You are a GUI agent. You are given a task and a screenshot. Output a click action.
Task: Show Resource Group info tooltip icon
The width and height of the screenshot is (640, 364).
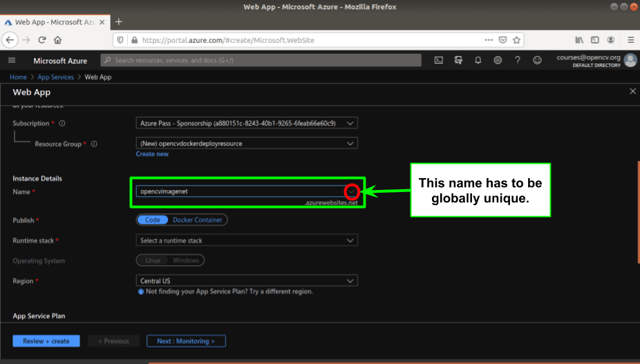coord(94,144)
